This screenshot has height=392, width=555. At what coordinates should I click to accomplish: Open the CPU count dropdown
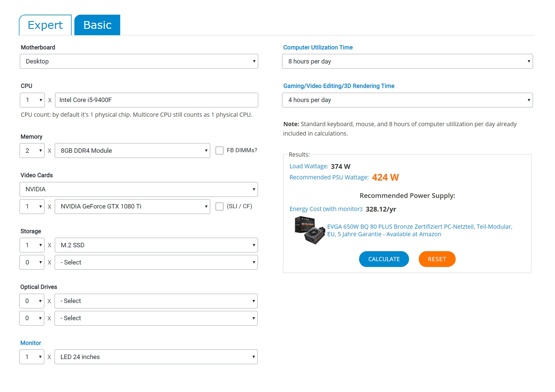click(x=32, y=100)
